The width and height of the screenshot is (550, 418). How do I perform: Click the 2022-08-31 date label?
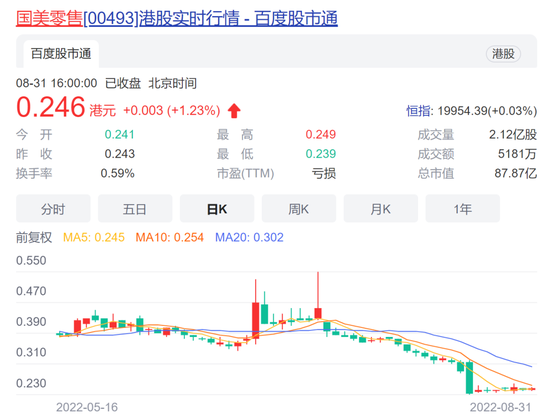500,407
